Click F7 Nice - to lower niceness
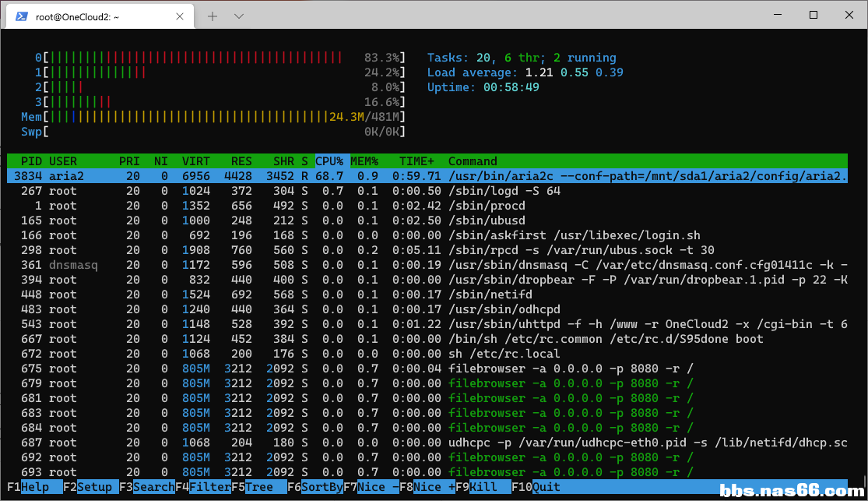 tap(377, 487)
